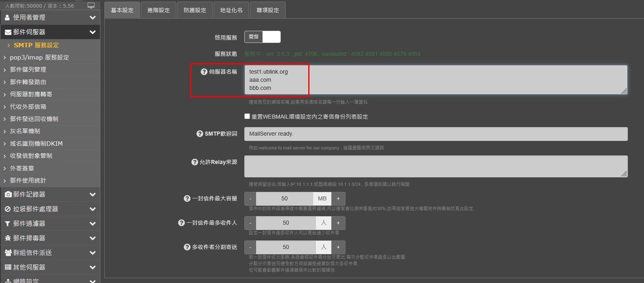
Task: Click help icon for 一封信件最大容量
Action: [187, 198]
